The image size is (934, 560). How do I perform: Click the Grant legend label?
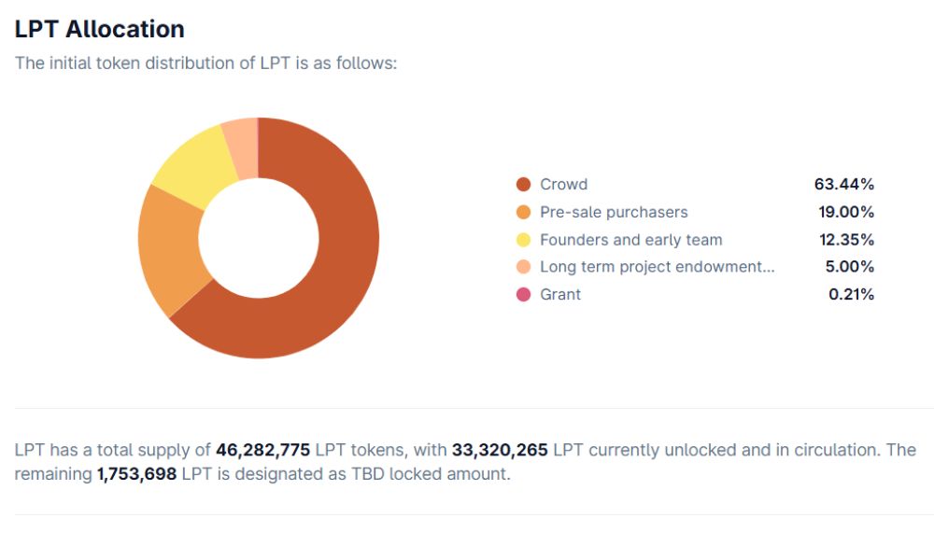(560, 295)
